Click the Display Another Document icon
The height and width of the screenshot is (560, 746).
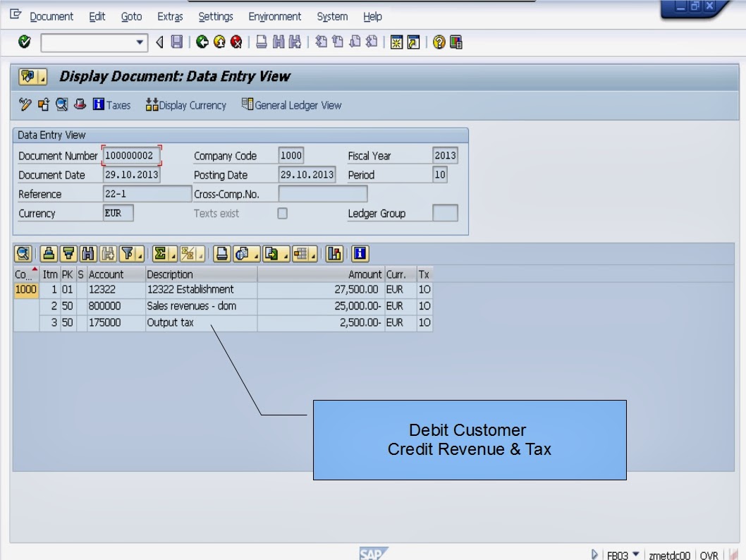coord(43,104)
